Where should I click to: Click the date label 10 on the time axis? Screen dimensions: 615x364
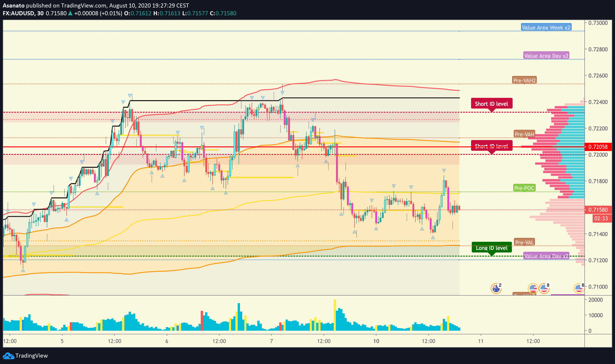(376, 341)
